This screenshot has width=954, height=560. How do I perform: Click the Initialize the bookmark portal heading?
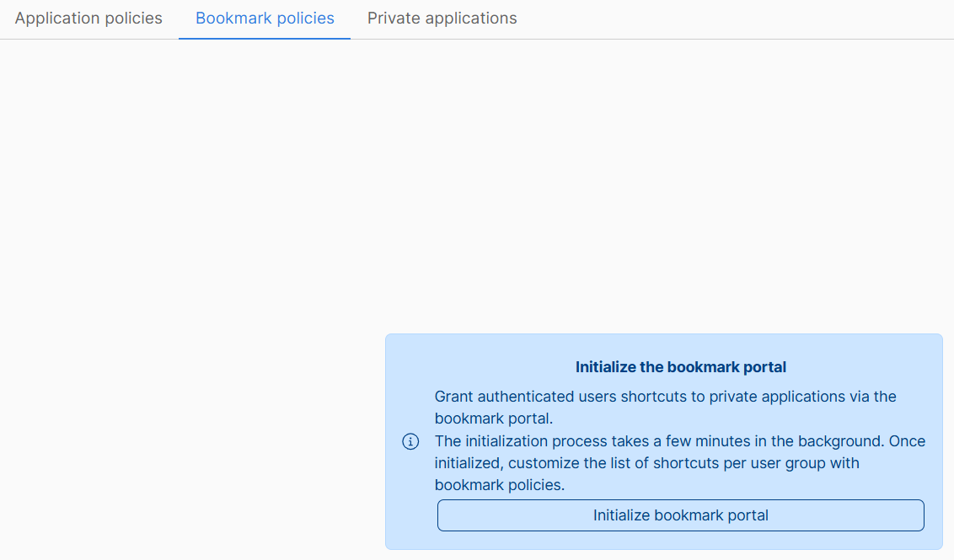(x=680, y=366)
